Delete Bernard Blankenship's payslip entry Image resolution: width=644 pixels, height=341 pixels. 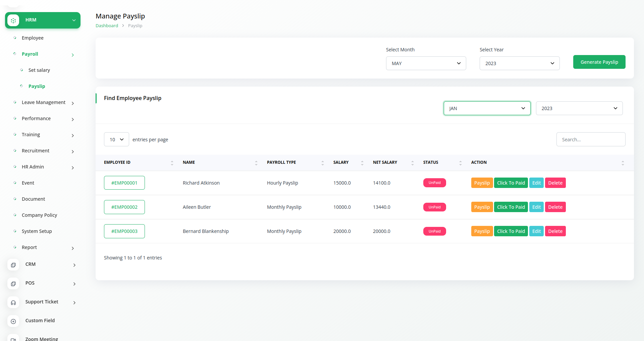(555, 231)
